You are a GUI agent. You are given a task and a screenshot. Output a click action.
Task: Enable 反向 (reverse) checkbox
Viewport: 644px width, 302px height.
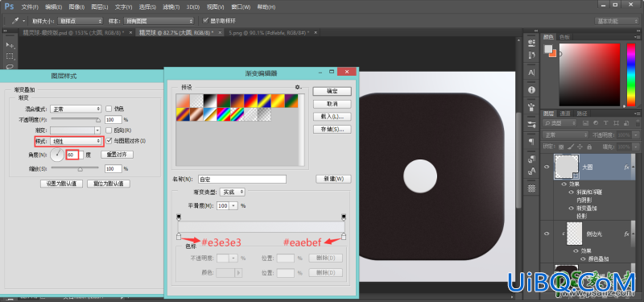[109, 130]
